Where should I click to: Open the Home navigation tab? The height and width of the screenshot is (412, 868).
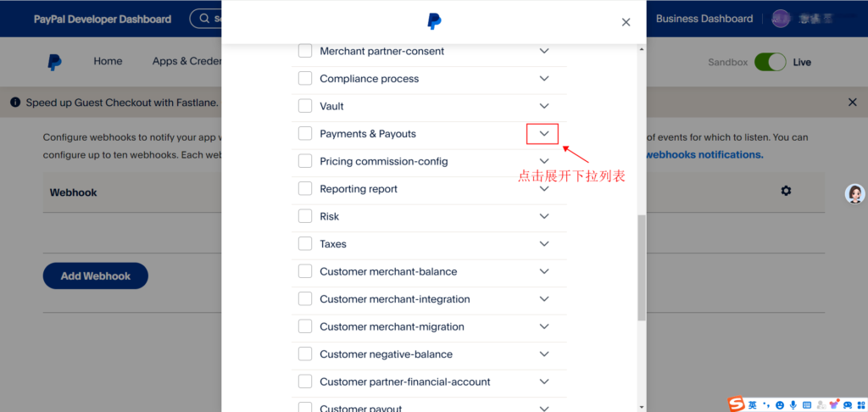pyautogui.click(x=108, y=61)
